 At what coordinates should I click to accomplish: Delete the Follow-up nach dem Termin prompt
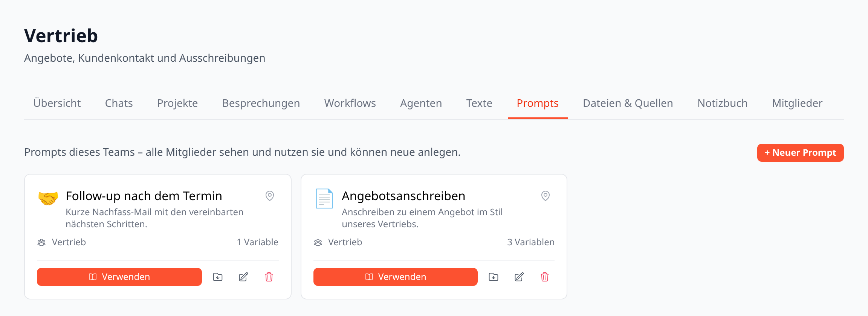point(269,277)
